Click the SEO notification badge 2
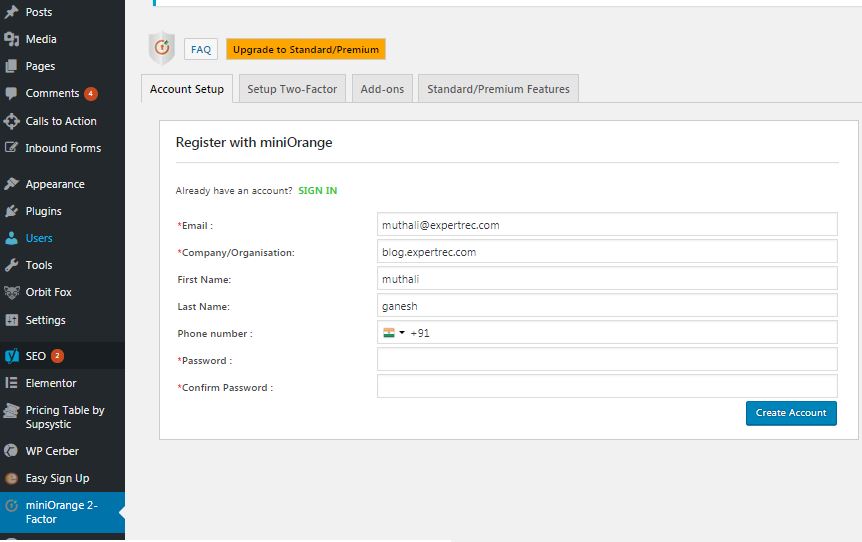The image size is (862, 542). (57, 356)
